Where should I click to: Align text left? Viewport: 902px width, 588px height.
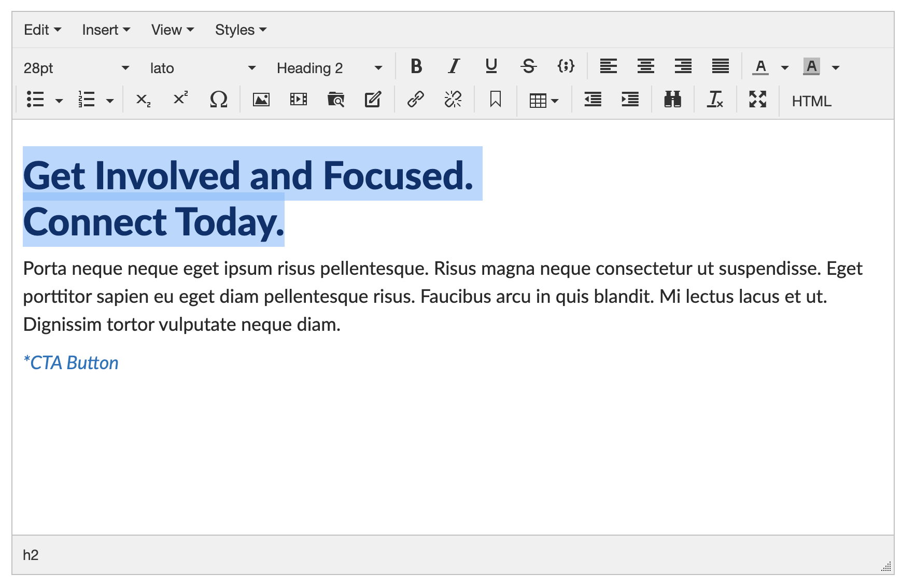[x=609, y=66]
